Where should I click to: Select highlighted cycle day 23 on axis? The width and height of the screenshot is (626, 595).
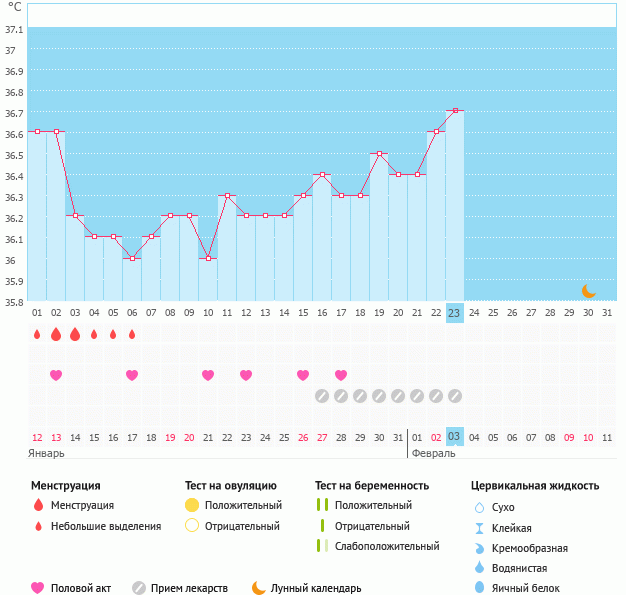454,313
